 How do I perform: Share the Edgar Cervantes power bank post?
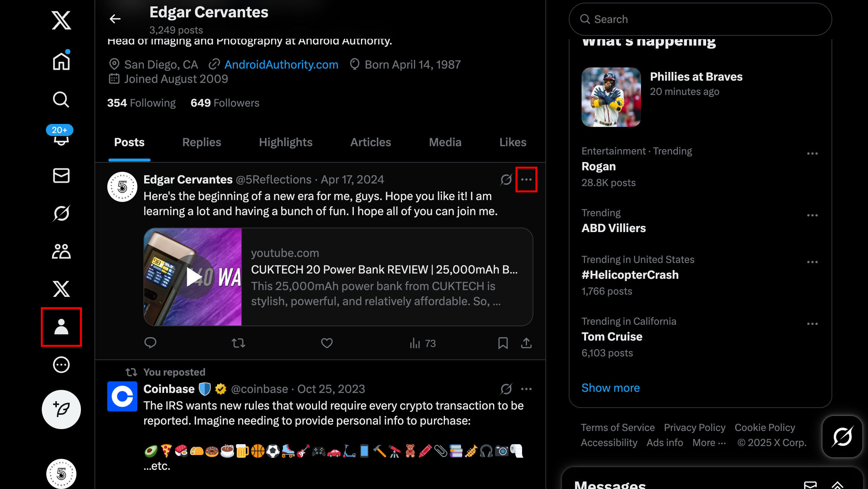point(526,343)
